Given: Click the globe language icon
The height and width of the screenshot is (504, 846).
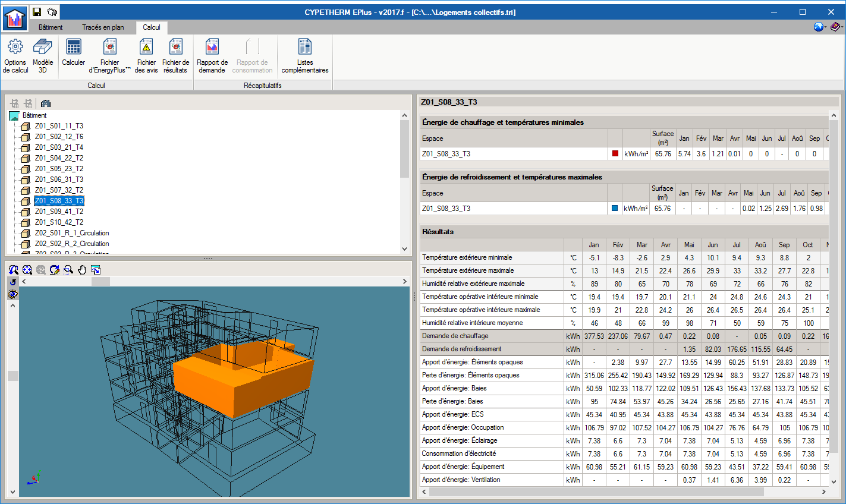Looking at the screenshot, I should pos(819,27).
